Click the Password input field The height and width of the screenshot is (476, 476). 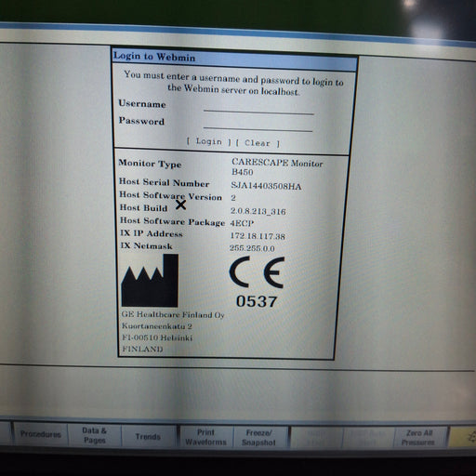tap(258, 125)
